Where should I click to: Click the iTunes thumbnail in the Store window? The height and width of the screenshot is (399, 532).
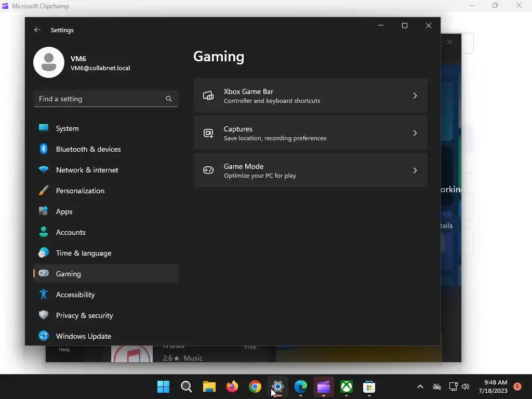tap(132, 353)
